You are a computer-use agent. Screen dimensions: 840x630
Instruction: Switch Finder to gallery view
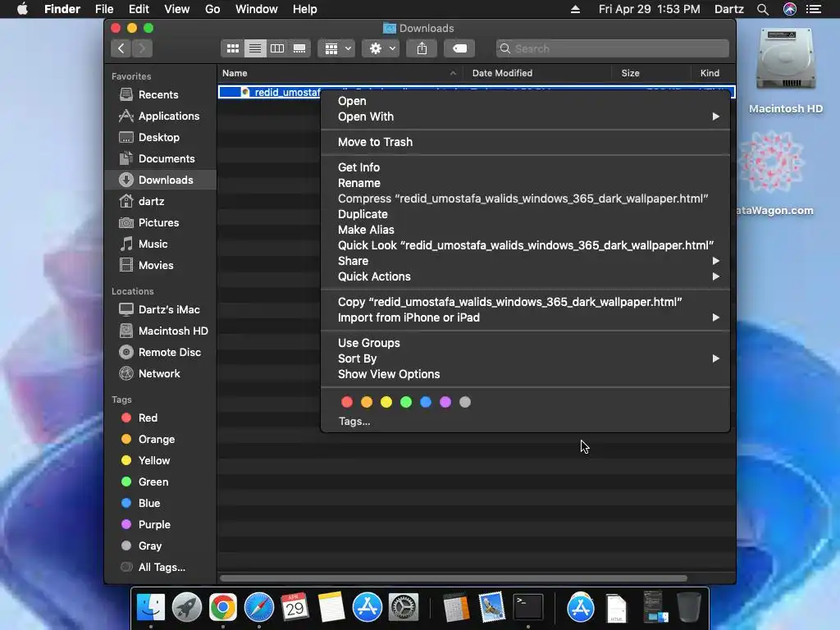(299, 48)
